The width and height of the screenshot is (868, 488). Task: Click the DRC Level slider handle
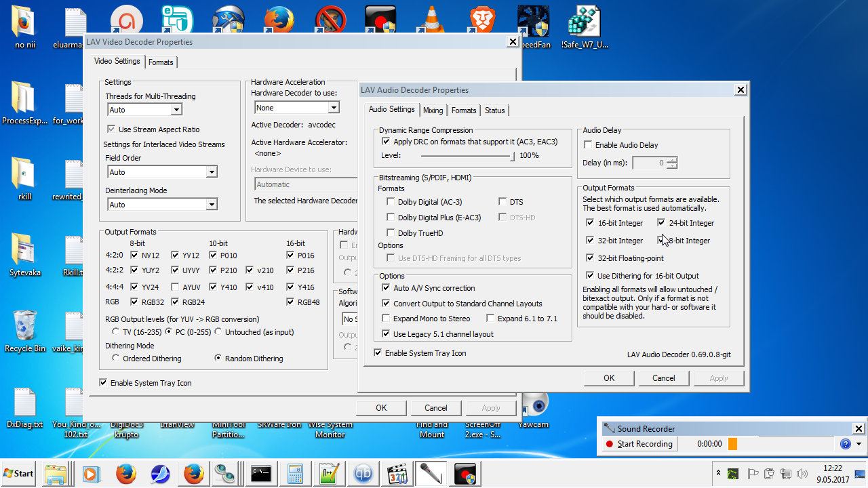pyautogui.click(x=513, y=156)
